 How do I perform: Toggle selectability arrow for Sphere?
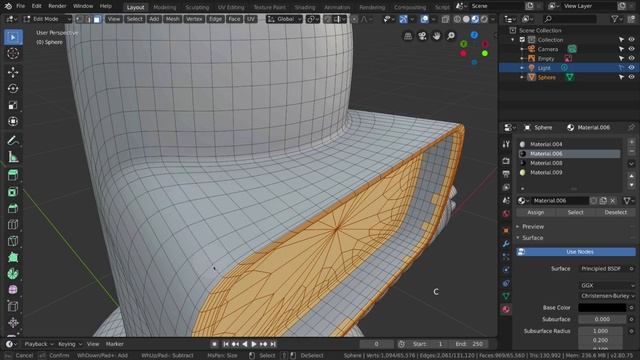click(621, 77)
